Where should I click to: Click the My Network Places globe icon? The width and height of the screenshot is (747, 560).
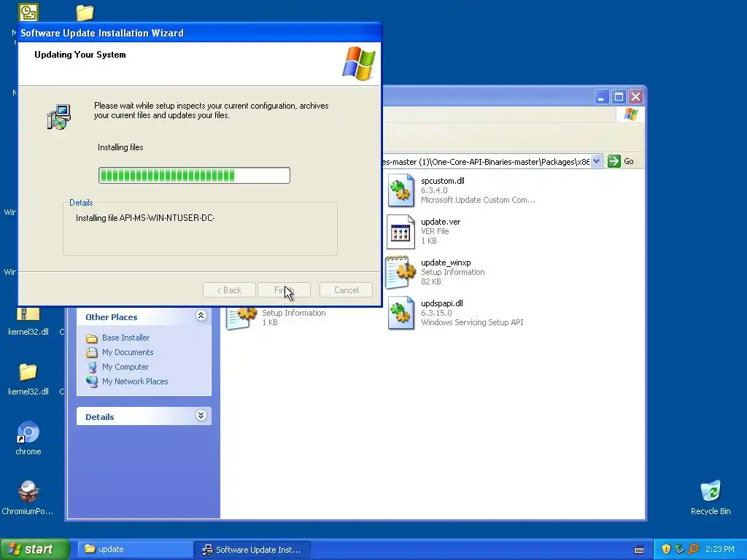pyautogui.click(x=92, y=381)
